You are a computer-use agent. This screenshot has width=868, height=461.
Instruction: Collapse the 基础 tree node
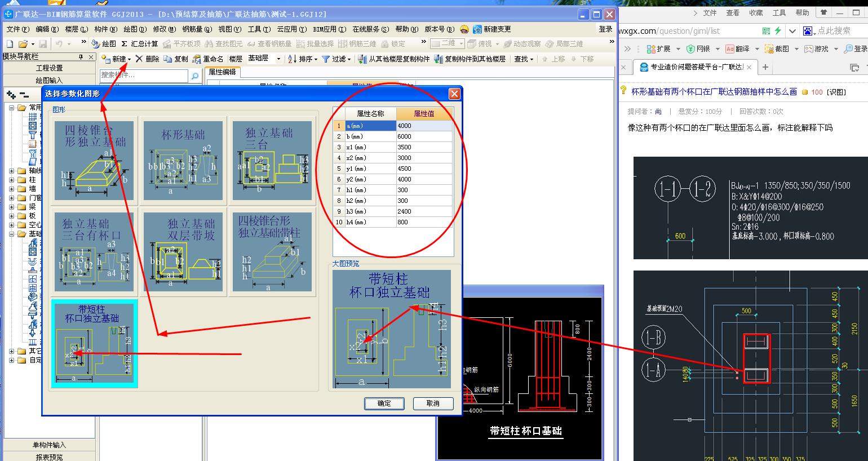coord(12,234)
